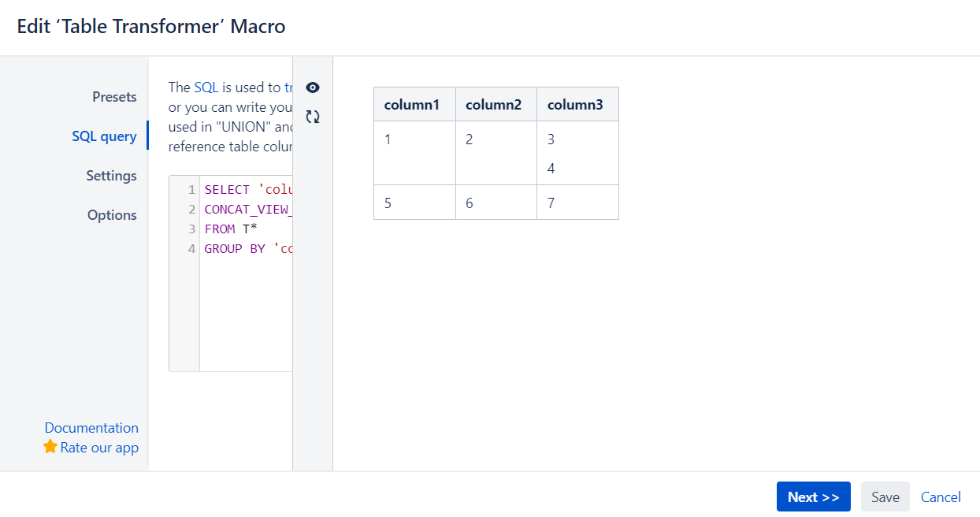Viewport: 980px width, 517px height.
Task: Switch to the SQL query tab
Action: click(x=105, y=136)
